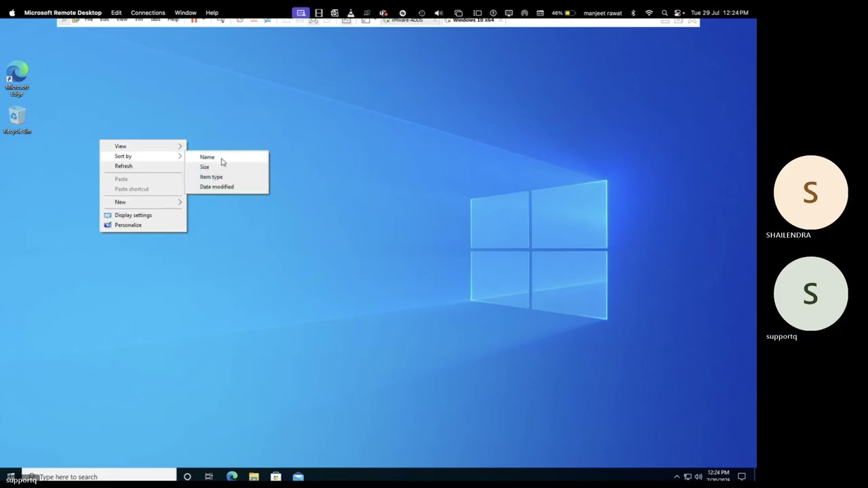Select Refresh in the context menu

click(x=143, y=166)
